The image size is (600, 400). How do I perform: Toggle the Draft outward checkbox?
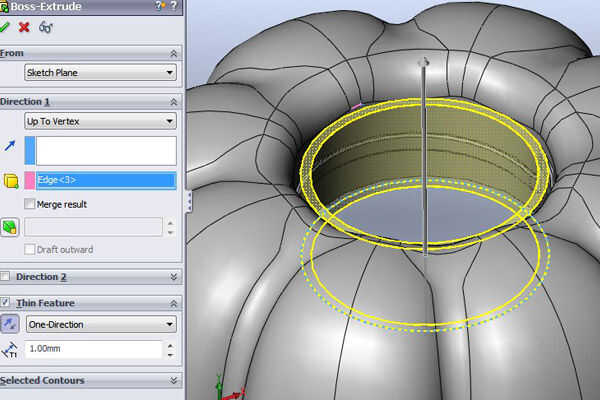pyautogui.click(x=29, y=250)
